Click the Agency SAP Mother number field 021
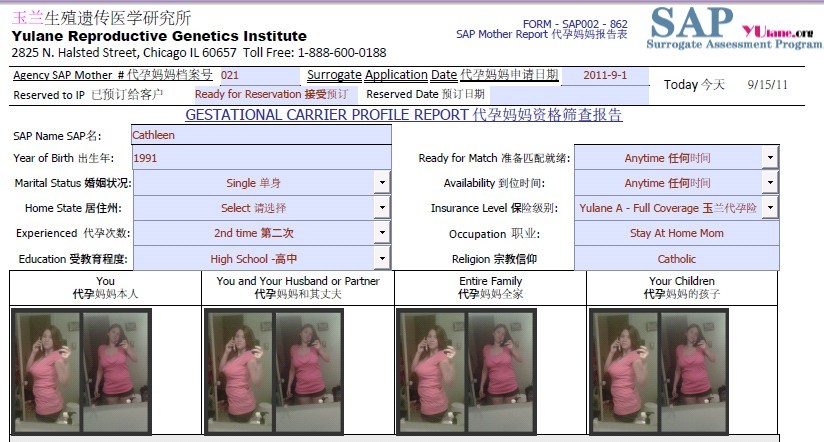 click(260, 75)
